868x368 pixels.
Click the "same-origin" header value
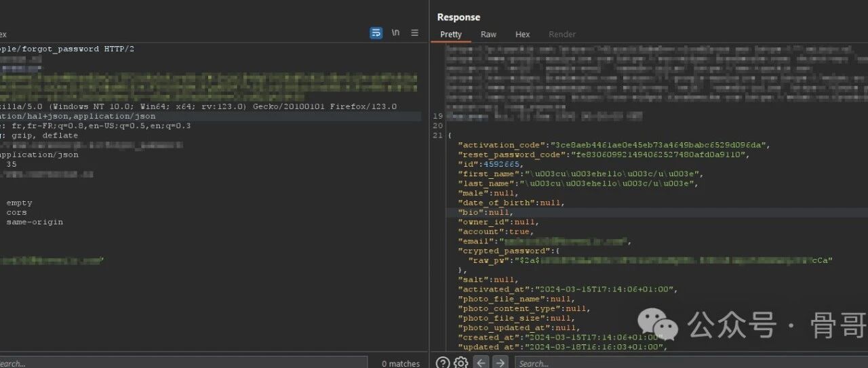point(35,222)
